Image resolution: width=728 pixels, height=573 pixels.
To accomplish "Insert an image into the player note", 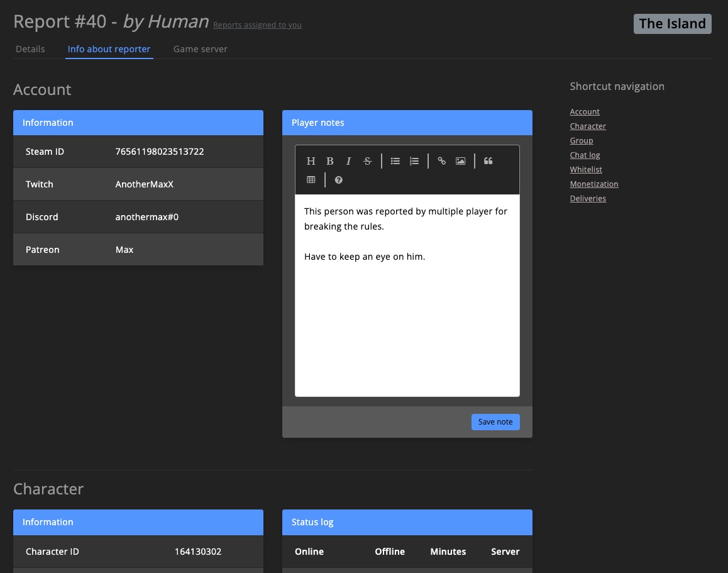I will point(460,160).
